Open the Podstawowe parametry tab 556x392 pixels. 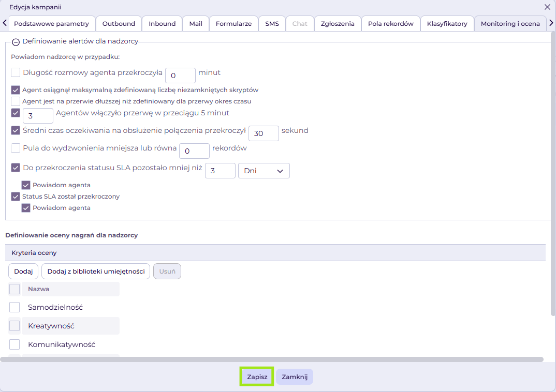52,24
